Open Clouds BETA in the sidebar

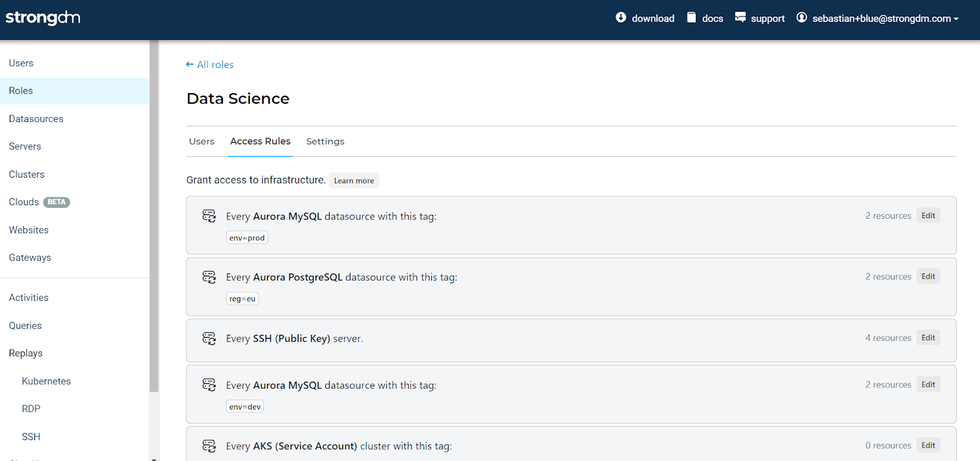(x=74, y=202)
